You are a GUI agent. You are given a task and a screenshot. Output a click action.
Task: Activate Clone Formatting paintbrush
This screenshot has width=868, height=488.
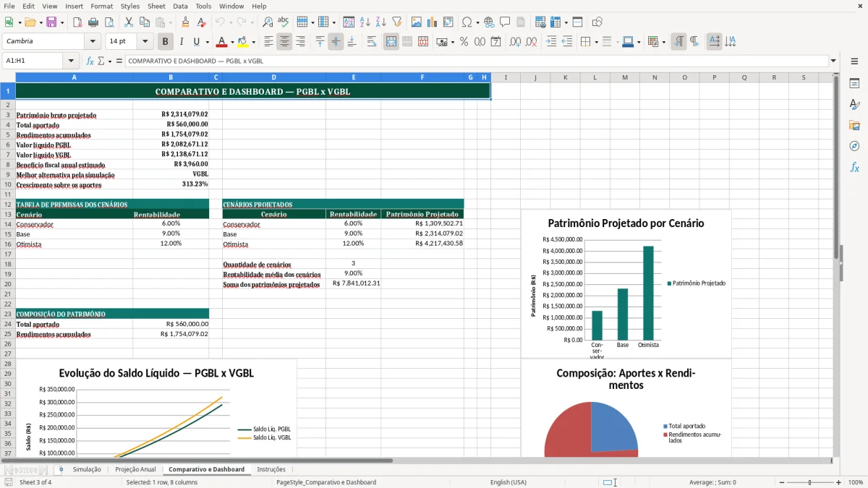point(185,22)
